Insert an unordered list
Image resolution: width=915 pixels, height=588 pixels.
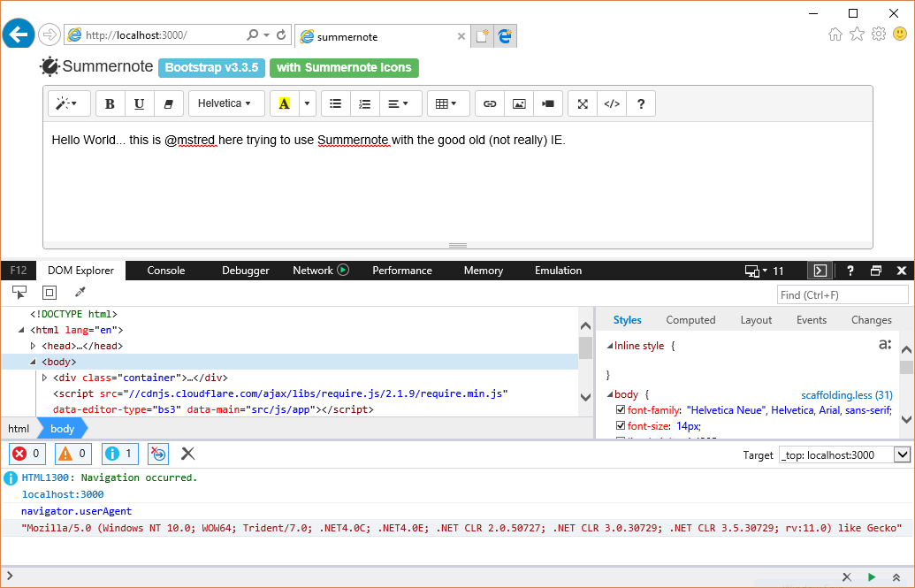335,103
